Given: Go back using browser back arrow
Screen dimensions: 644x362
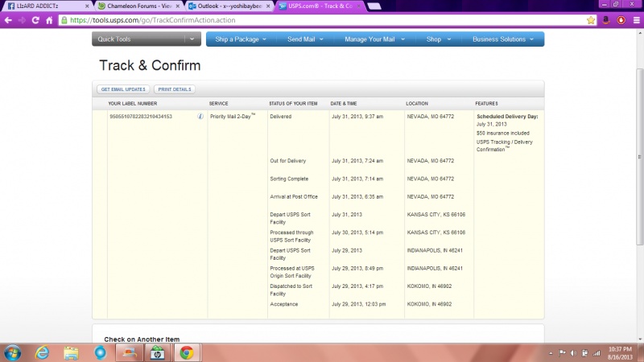Looking at the screenshot, I should pos(8,20).
